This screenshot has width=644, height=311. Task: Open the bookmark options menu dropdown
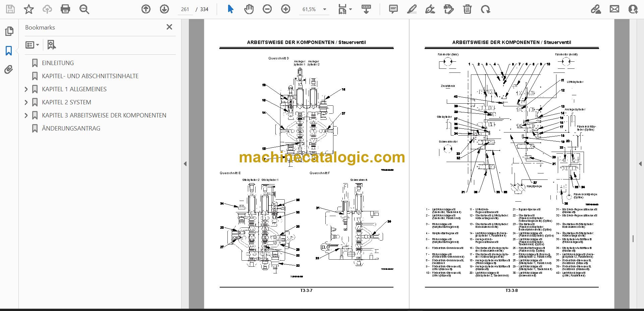32,45
